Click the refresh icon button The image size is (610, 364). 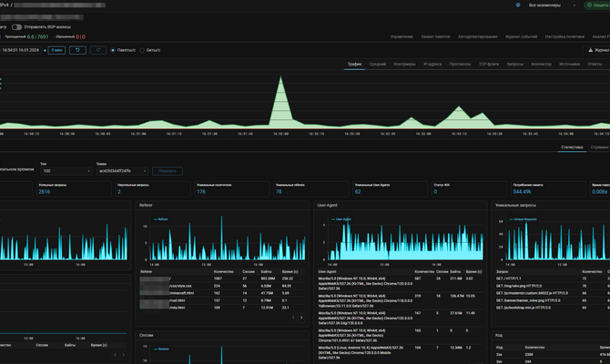(99, 50)
